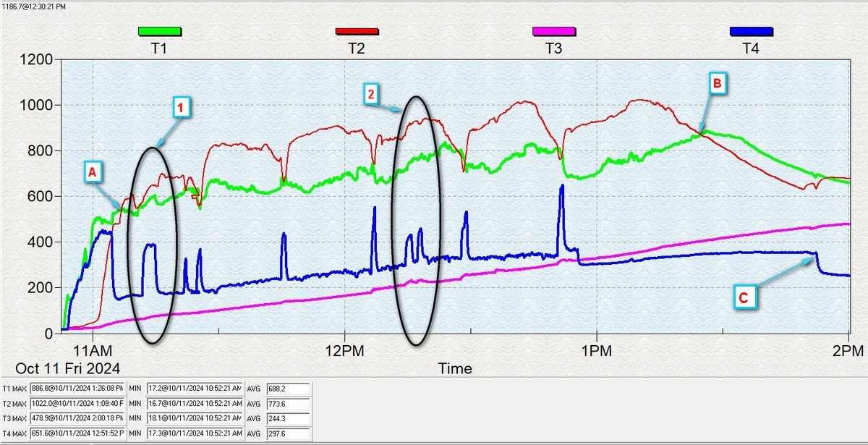Select the annotation box labeled B

click(x=717, y=85)
